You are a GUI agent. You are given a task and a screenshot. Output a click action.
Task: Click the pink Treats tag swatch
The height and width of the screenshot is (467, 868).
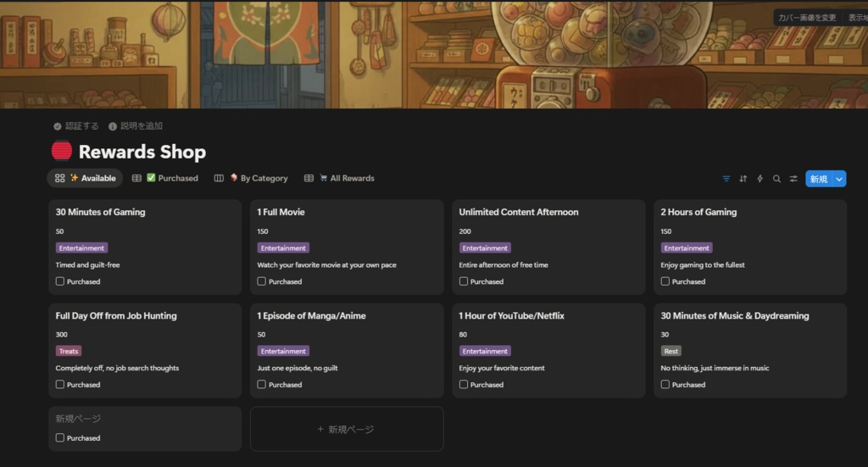pos(69,351)
